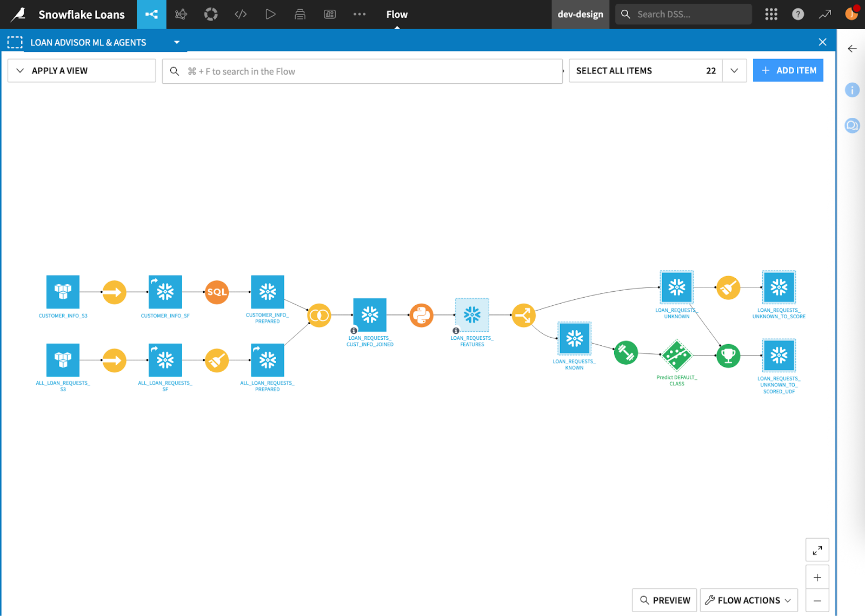Select the LOAN_REQUESTS_UNKNOWN_TO_SCORED_UDF dataset
The image size is (865, 616).
pyautogui.click(x=779, y=356)
